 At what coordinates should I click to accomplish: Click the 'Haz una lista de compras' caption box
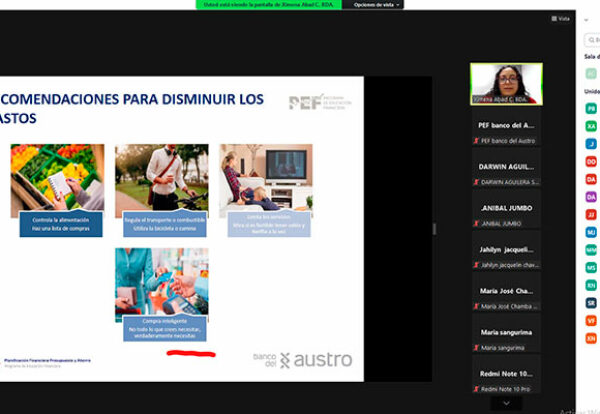pos(61,224)
